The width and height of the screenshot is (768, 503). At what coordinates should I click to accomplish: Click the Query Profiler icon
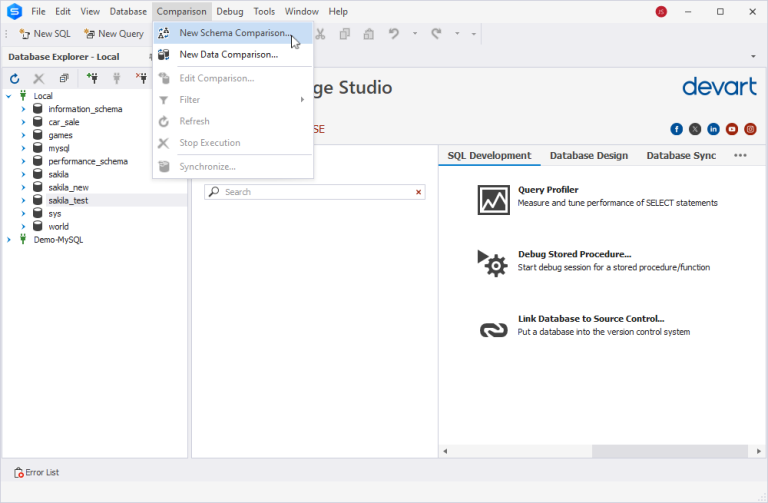click(x=494, y=200)
